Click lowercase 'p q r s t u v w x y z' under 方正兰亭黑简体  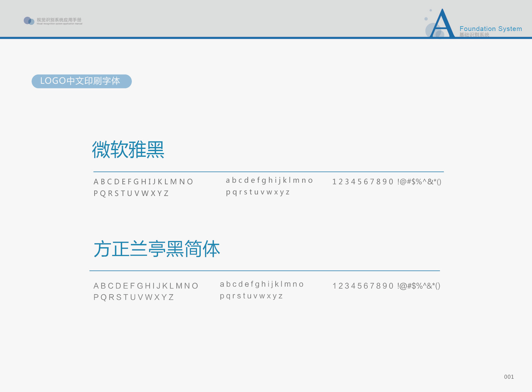click(x=251, y=296)
